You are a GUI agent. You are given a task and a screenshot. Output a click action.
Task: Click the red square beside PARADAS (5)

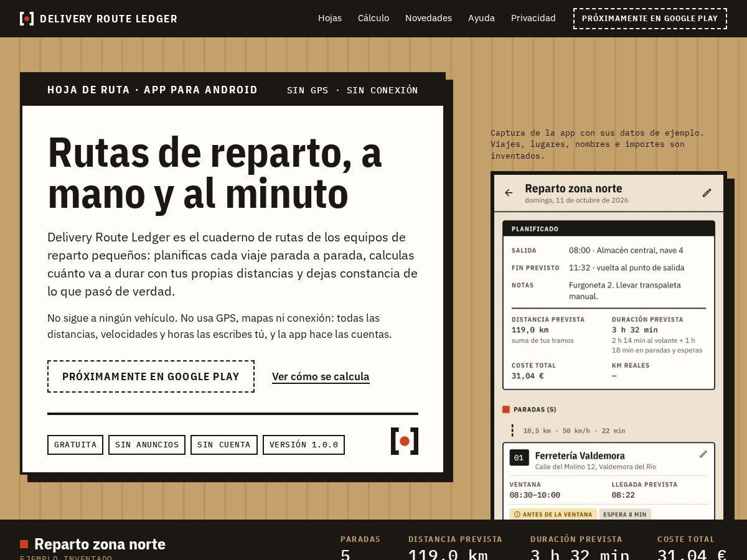pos(506,409)
